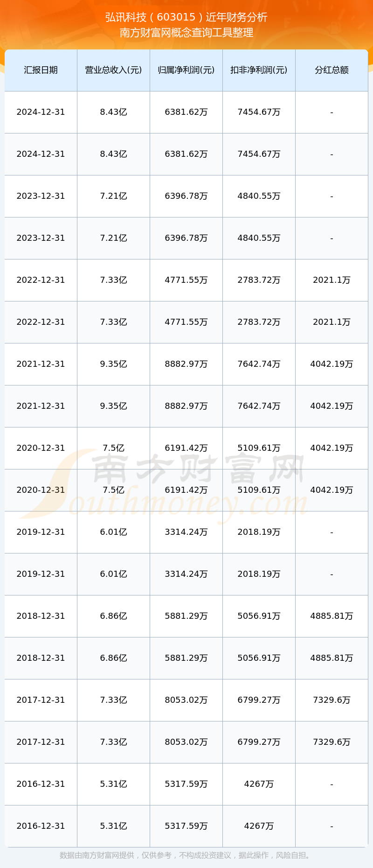Click the subtitle 南方财富网概念查询工具整理
373x868 pixels.
click(186, 33)
